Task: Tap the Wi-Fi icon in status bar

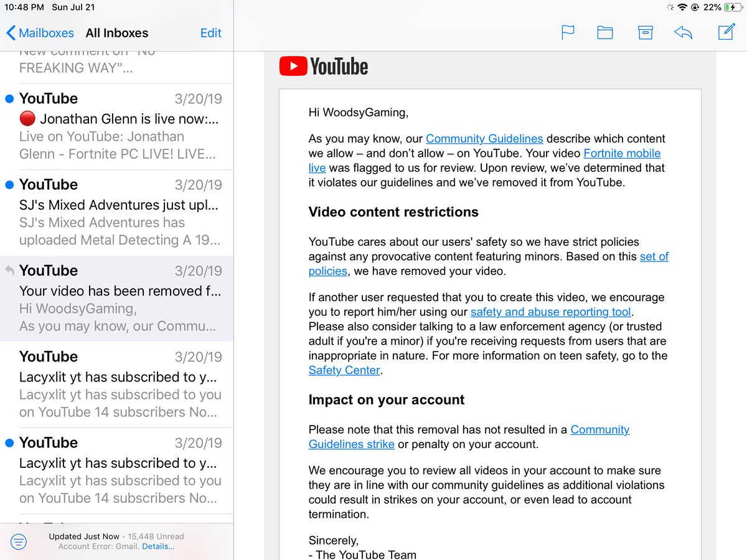Action: pyautogui.click(x=682, y=7)
